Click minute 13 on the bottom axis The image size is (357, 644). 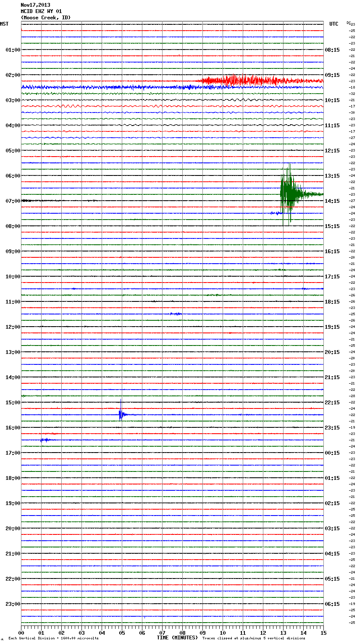point(283,633)
